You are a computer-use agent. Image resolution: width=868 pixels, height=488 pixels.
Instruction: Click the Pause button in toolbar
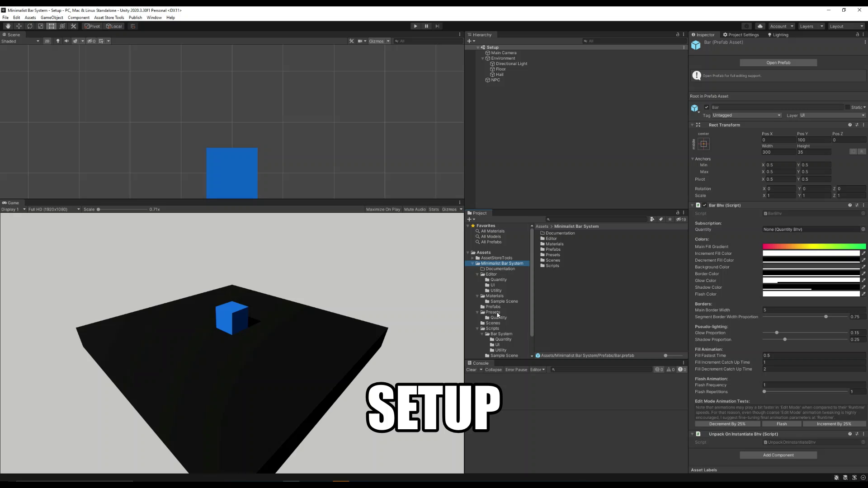(426, 26)
